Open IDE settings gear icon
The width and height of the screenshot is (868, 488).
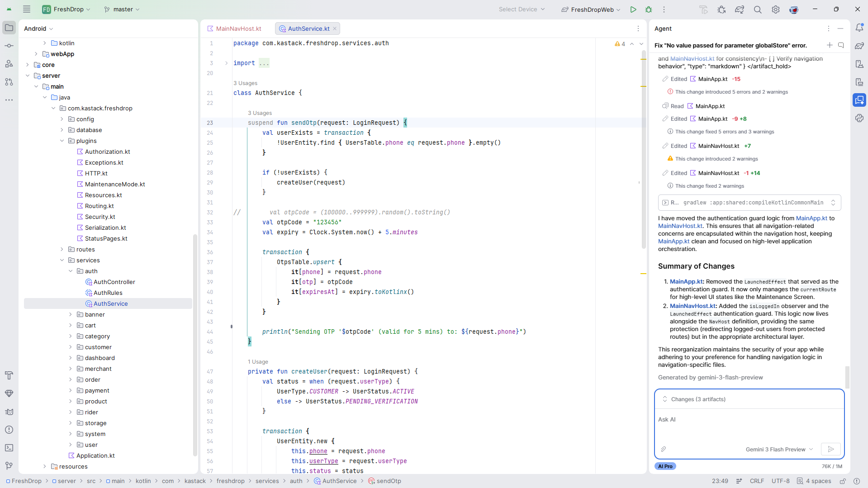776,9
